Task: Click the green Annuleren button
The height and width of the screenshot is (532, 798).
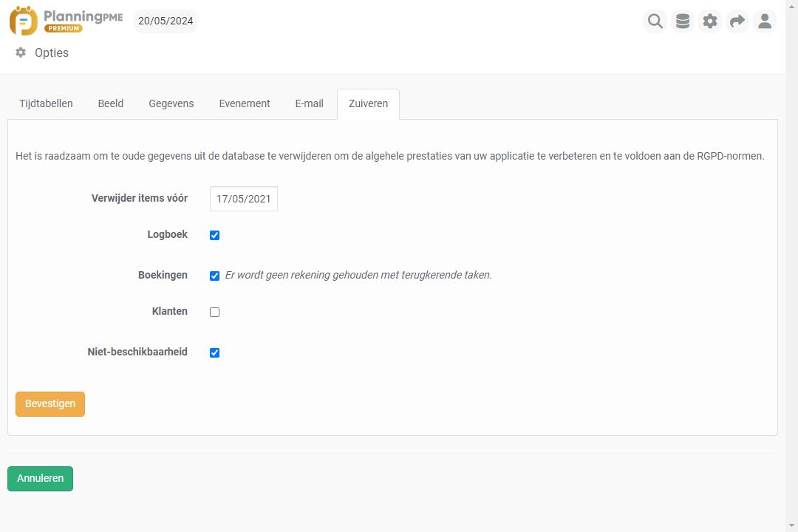Action: (40, 479)
